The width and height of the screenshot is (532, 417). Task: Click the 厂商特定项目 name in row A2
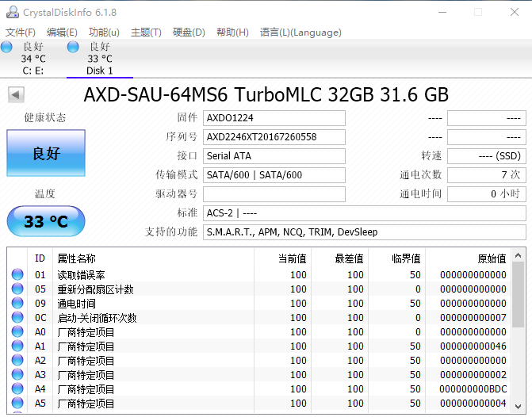[x=86, y=361]
